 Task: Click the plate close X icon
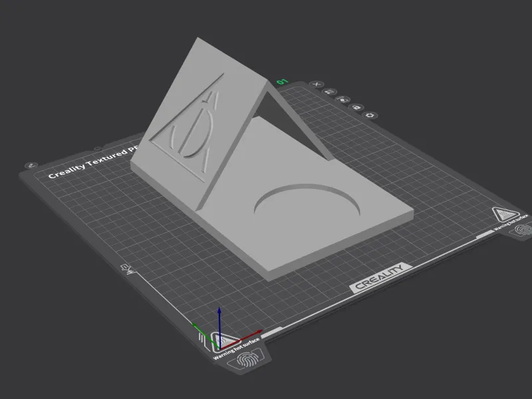coord(317,84)
